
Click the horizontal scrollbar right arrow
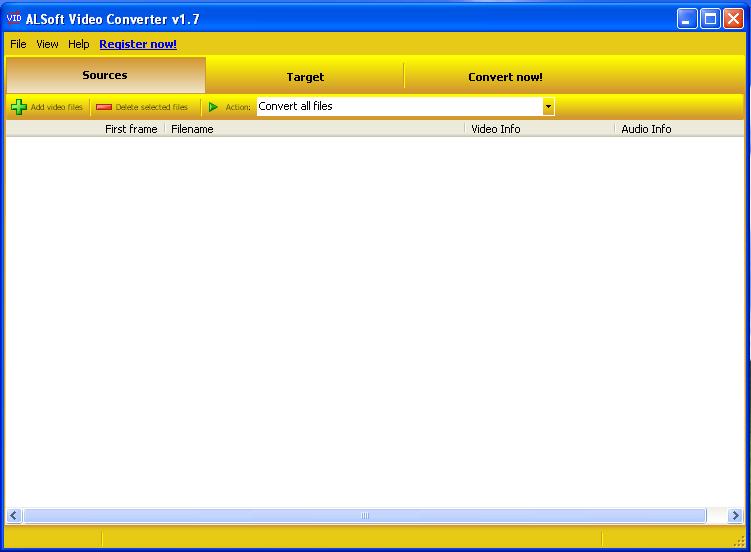735,516
